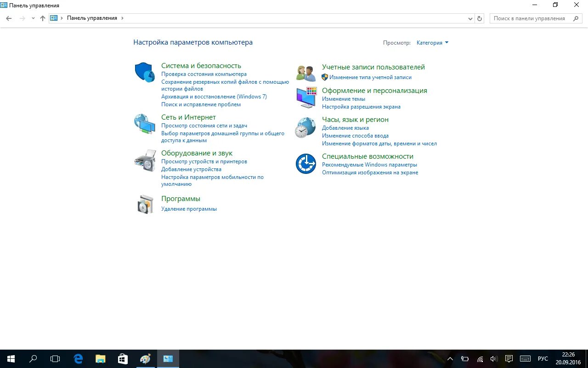Click the Up one level arrow
Screen dimensions: 588x368
[43, 18]
